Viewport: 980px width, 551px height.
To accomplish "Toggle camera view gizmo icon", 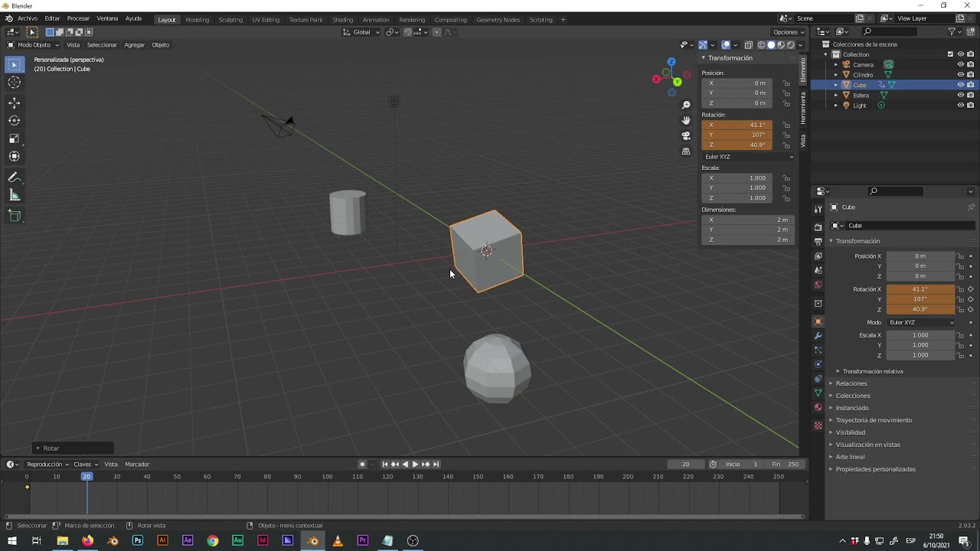I will pos(686,135).
